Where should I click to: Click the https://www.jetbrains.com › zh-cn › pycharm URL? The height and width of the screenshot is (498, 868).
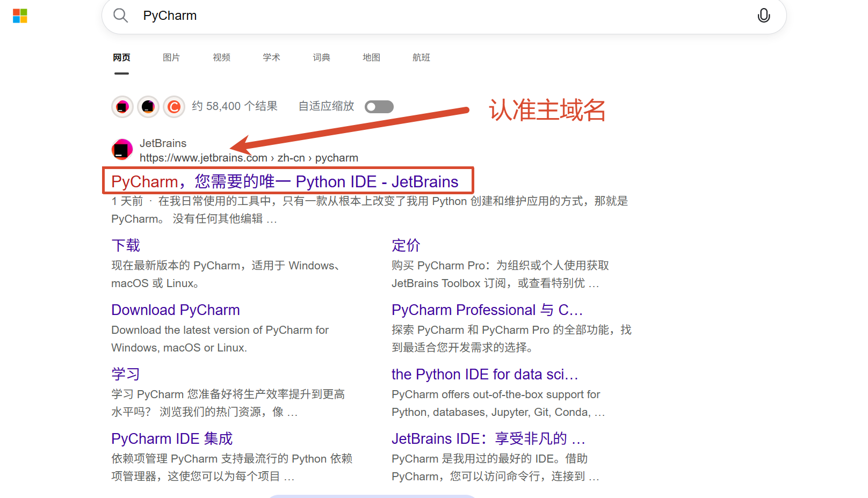(249, 158)
